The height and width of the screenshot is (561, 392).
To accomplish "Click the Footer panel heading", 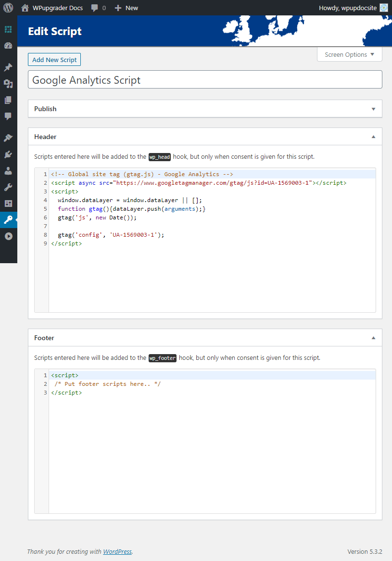I will pos(44,338).
